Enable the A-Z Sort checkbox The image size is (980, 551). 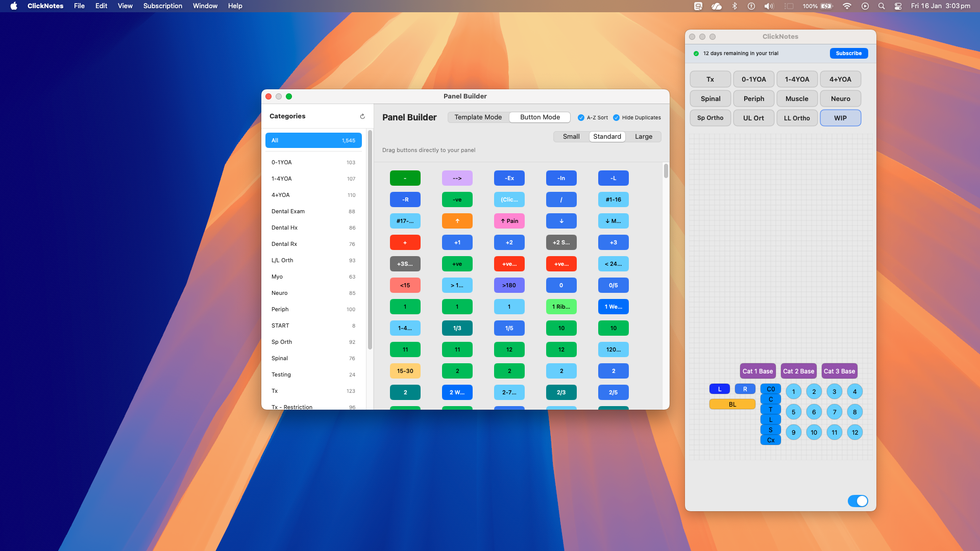click(581, 117)
